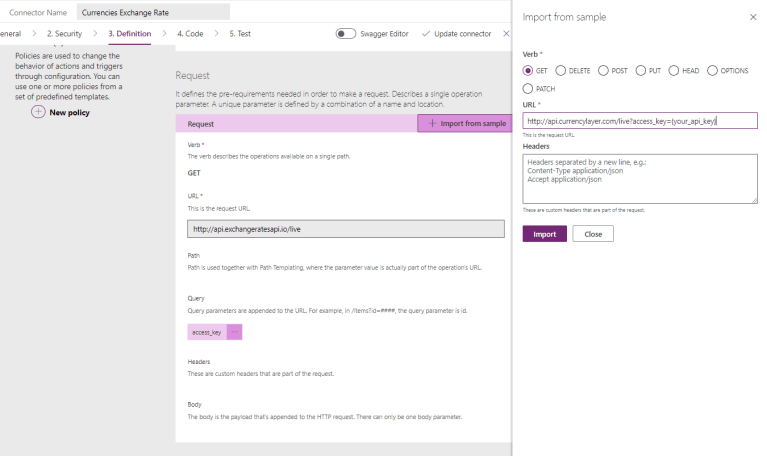Image resolution: width=767 pixels, height=456 pixels.
Task: Open the access_key parameter ellipsis menu
Action: coord(235,332)
